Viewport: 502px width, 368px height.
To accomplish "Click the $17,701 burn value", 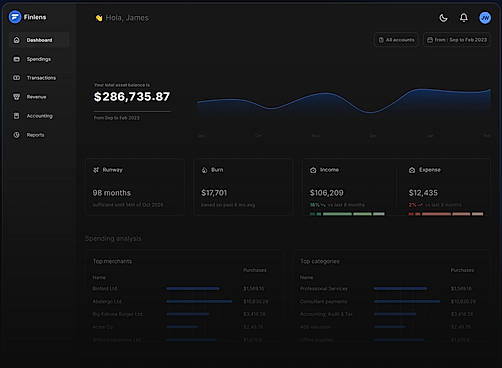I will click(x=214, y=193).
